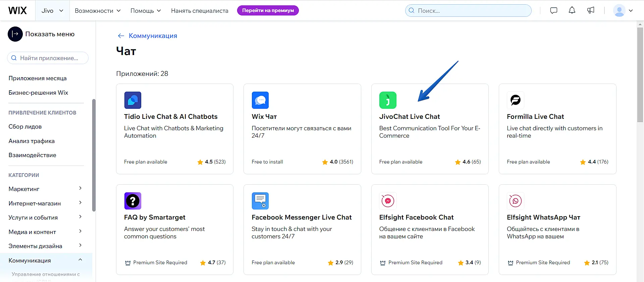Viewport: 644px width, 282px height.
Task: Open the FAQ by Smartarget icon
Action: pos(132,201)
